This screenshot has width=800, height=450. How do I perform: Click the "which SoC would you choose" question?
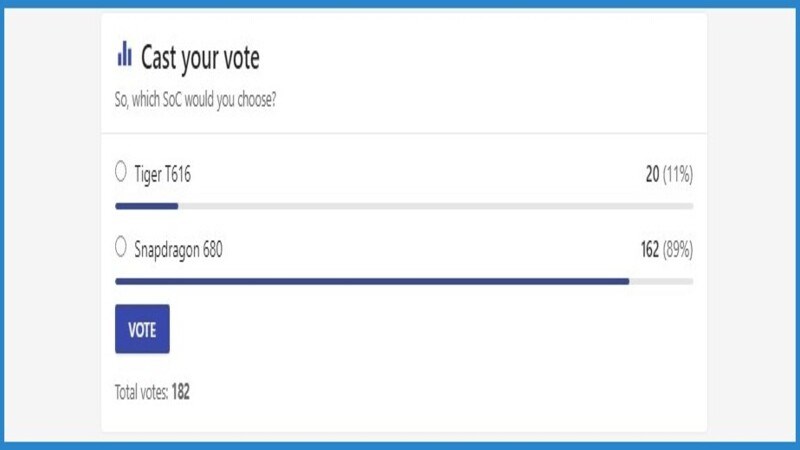pos(196,101)
